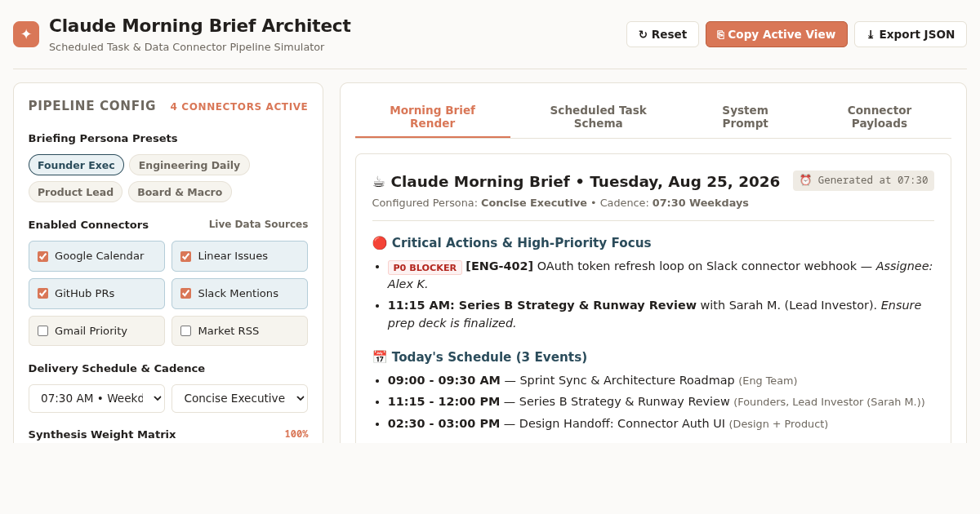Switch to the System Prompt tab
This screenshot has height=514, width=980.
(745, 117)
